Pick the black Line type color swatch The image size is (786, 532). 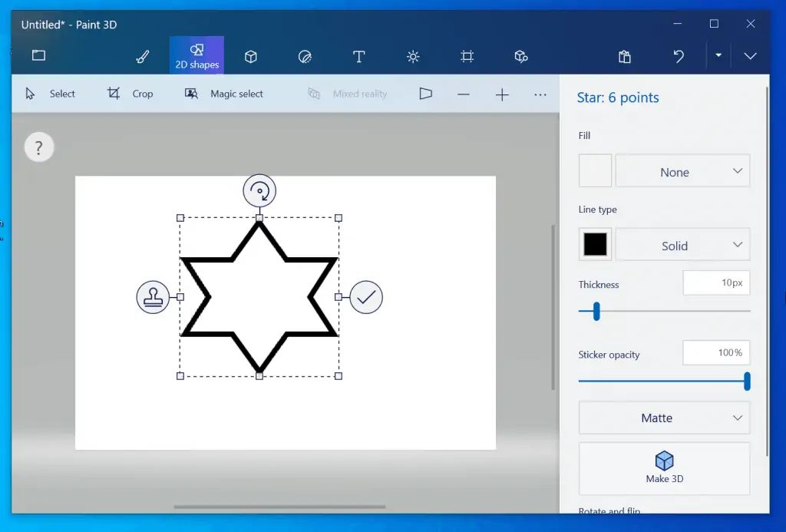point(595,245)
